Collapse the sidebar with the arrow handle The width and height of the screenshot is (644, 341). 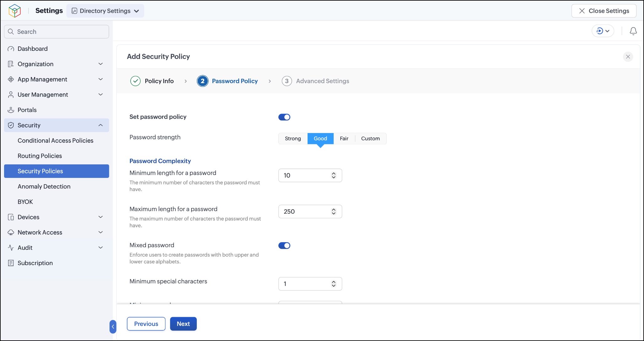click(113, 327)
